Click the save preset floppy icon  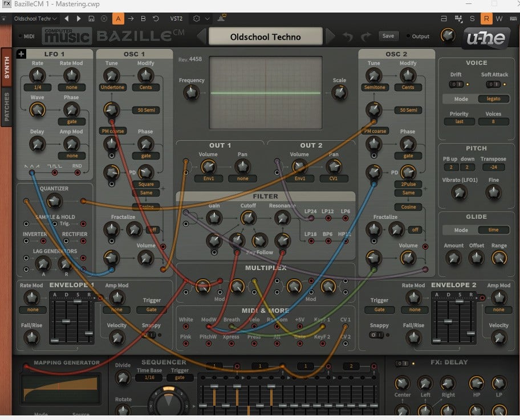[x=92, y=19]
